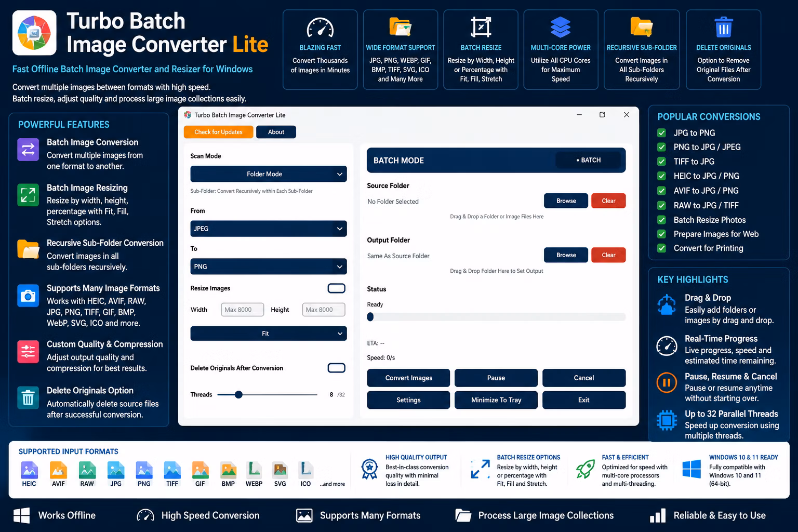The width and height of the screenshot is (798, 532).
Task: Clear the Source Folder selection
Action: [608, 201]
